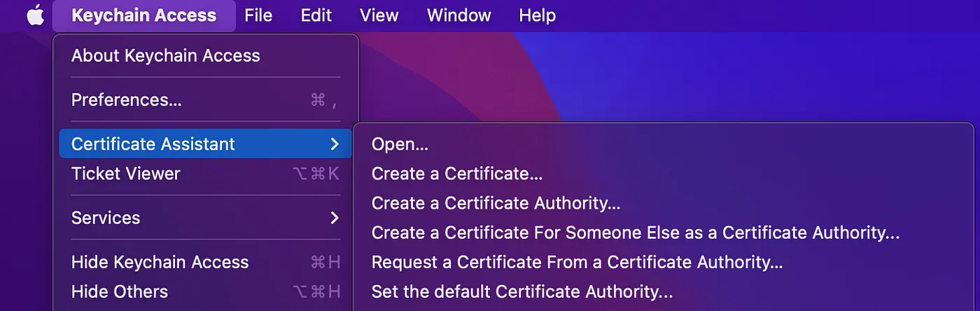Open the File menu

click(x=258, y=15)
